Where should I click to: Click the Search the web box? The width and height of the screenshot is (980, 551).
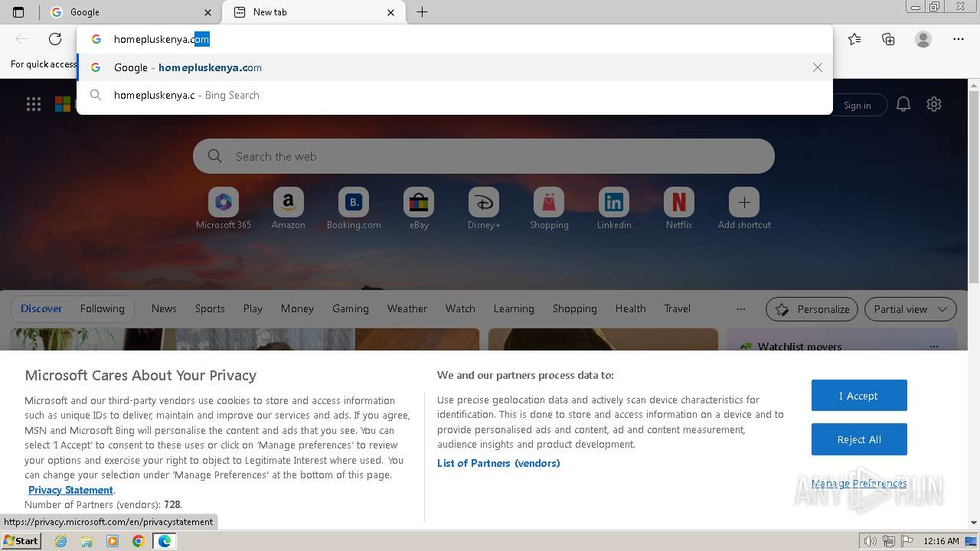(484, 156)
